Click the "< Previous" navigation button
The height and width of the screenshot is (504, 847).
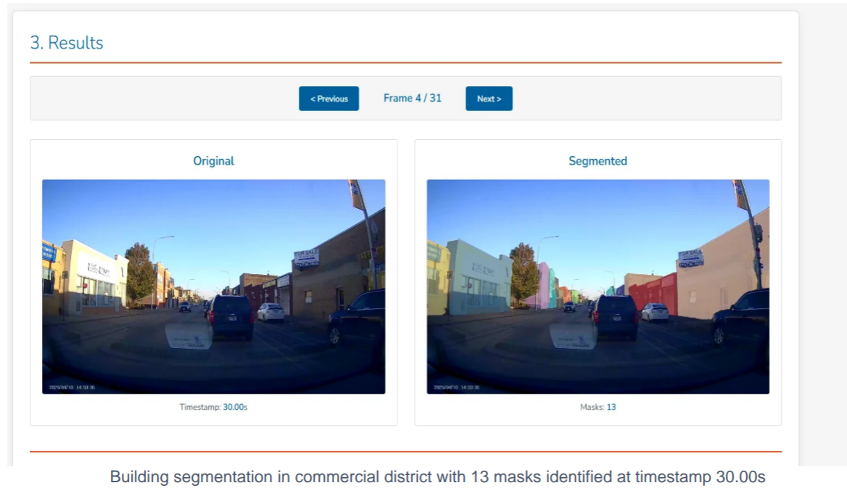(x=329, y=99)
